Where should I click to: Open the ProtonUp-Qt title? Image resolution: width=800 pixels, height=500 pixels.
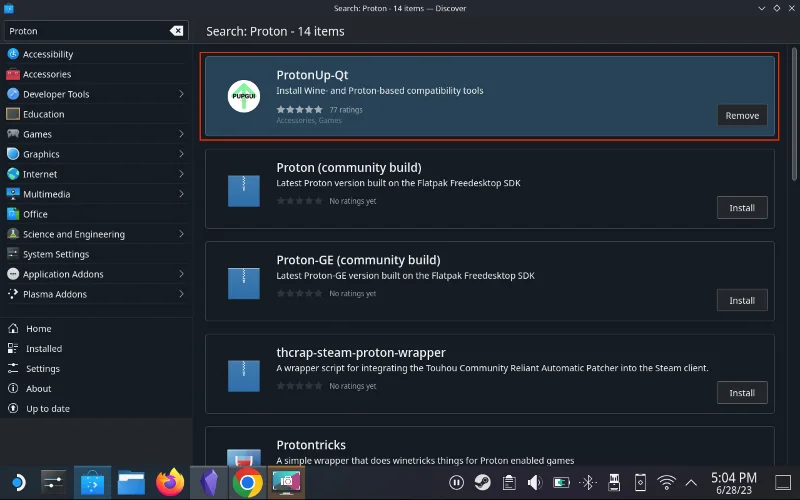pos(312,75)
